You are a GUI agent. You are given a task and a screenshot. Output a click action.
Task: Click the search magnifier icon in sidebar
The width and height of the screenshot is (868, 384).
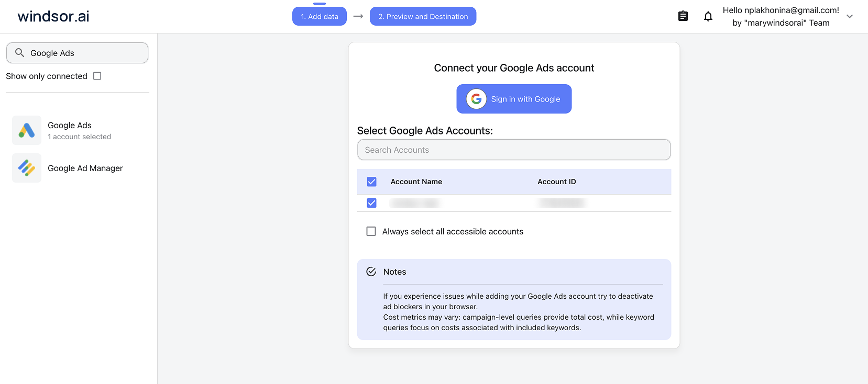(x=20, y=53)
